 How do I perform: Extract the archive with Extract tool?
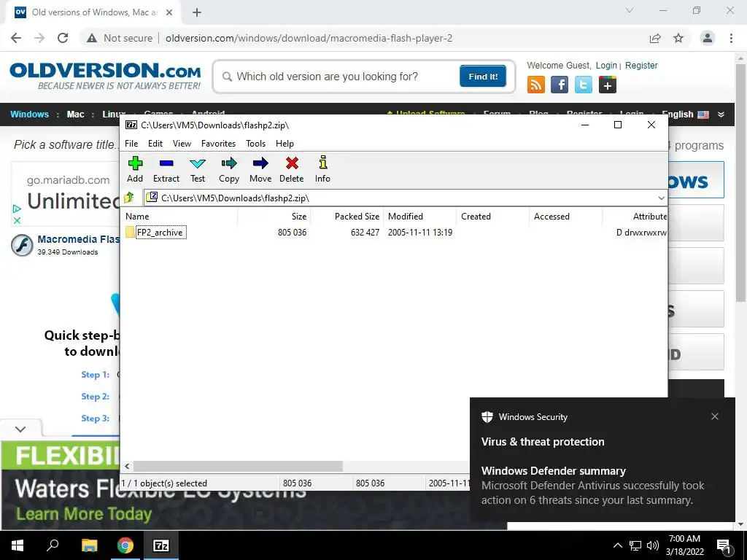coord(166,169)
